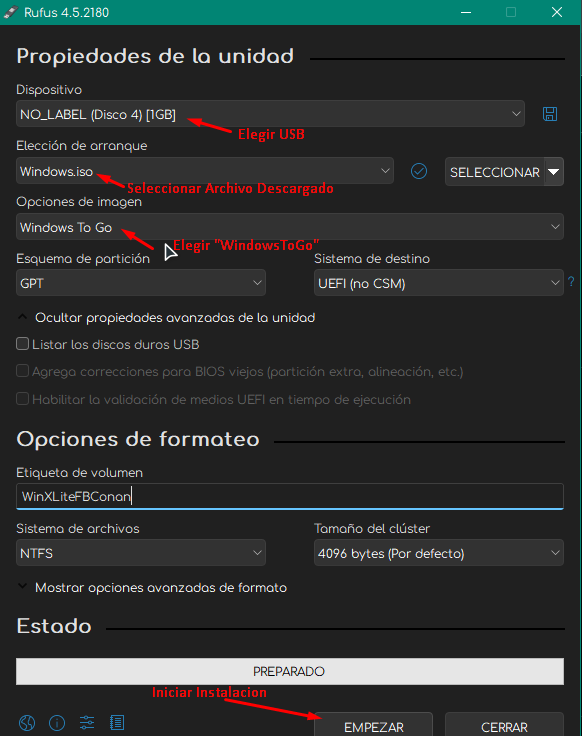The width and height of the screenshot is (582, 736).
Task: Open language selection globe icon
Action: coord(27,722)
